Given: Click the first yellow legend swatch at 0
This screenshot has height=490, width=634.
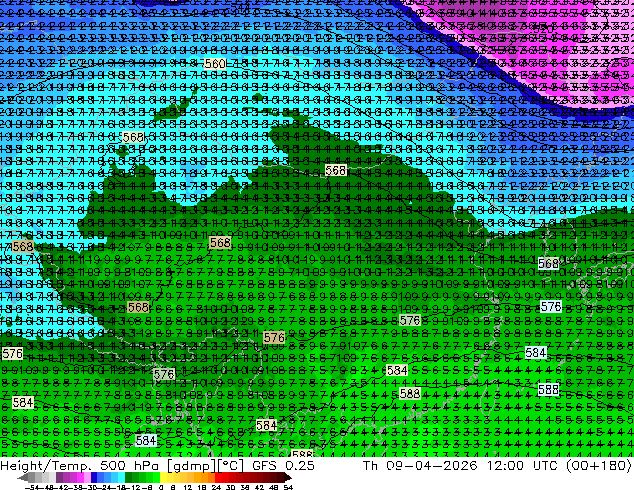Looking at the screenshot, I should pyautogui.click(x=163, y=477).
